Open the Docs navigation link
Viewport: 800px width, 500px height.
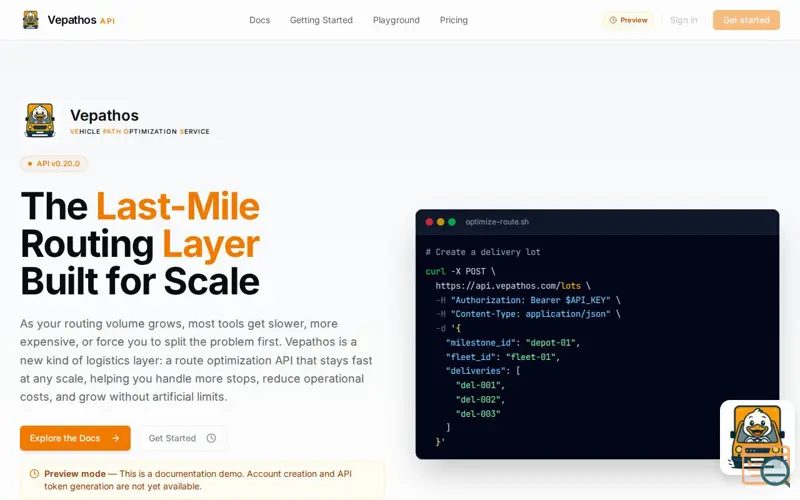click(x=259, y=20)
